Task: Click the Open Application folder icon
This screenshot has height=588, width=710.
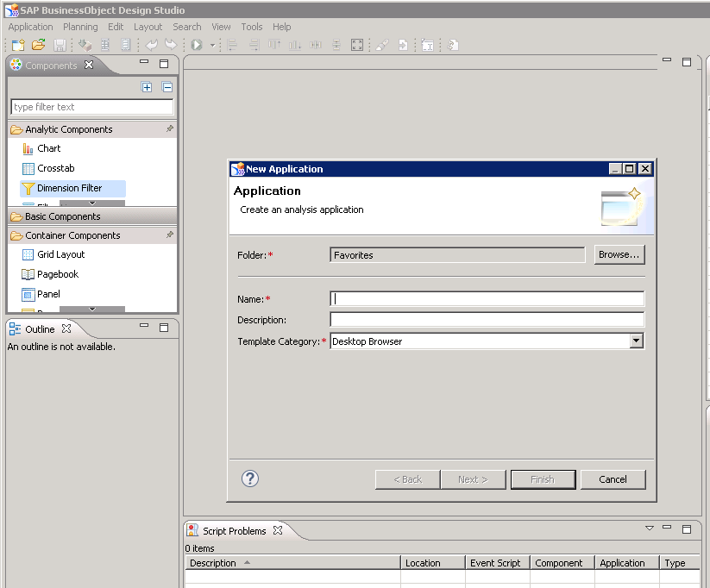Action: (39, 45)
